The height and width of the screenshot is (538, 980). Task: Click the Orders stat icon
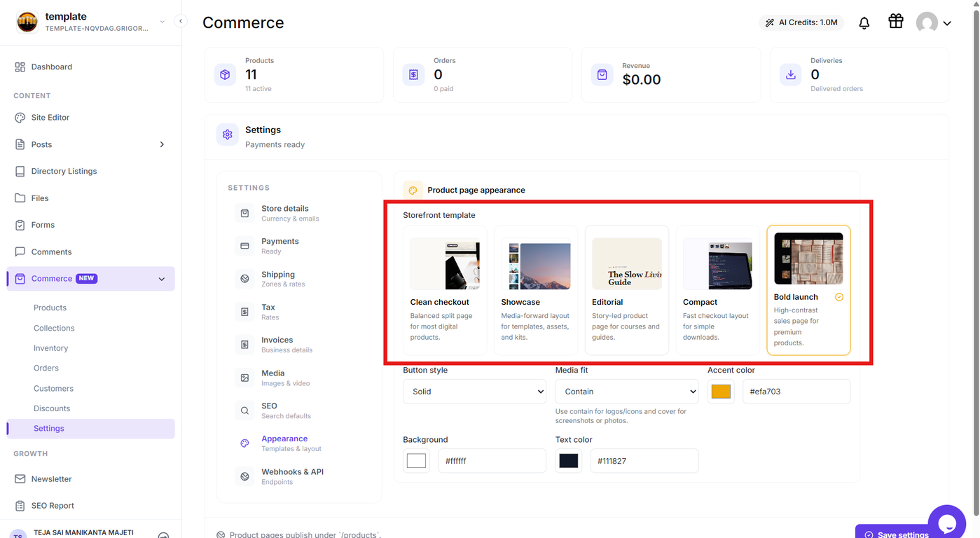point(413,74)
